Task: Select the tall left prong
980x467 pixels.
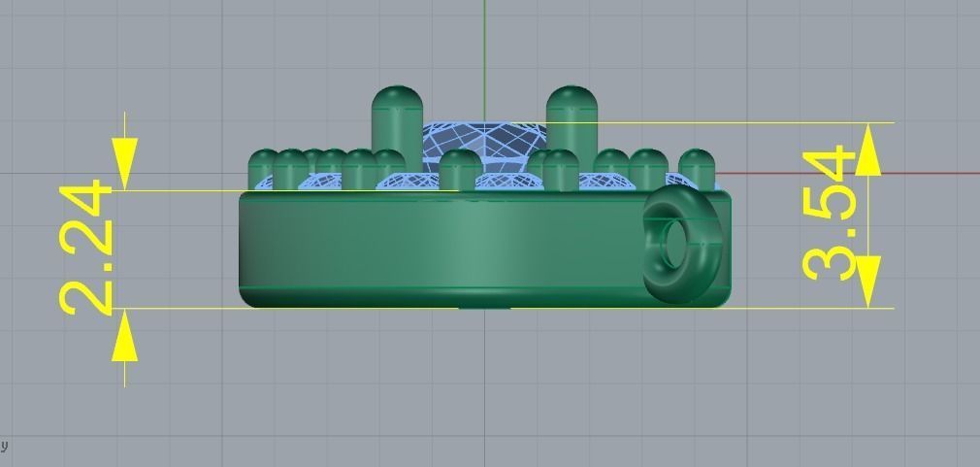Action: click(x=398, y=129)
